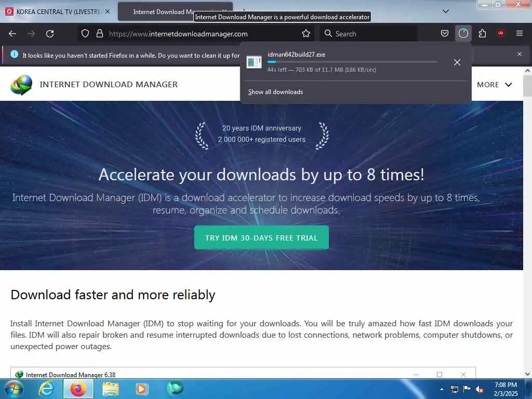Click the notification bar info icon

coord(14,54)
